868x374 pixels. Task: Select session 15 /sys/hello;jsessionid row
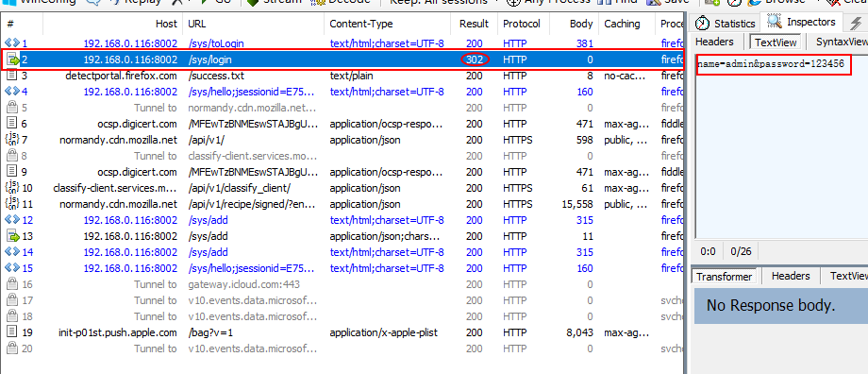[x=342, y=269]
